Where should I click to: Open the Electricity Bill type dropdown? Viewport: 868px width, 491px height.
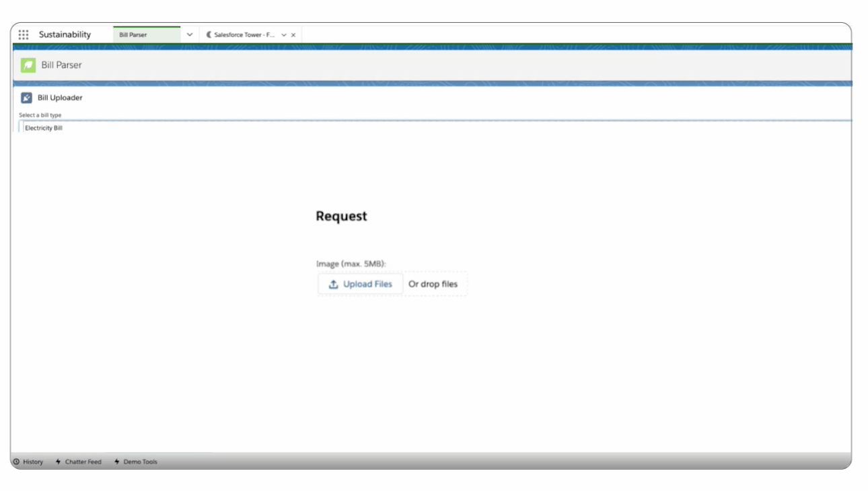pyautogui.click(x=435, y=128)
